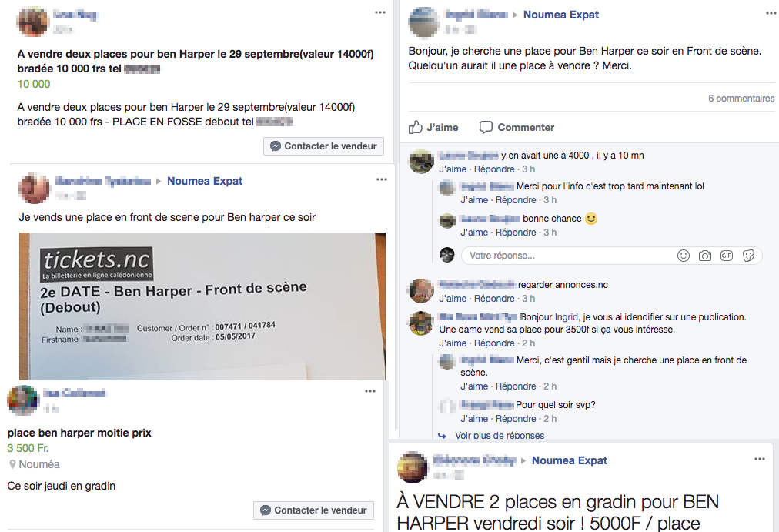Click in the Votre réponse input field
This screenshot has width=779, height=532.
(x=567, y=256)
